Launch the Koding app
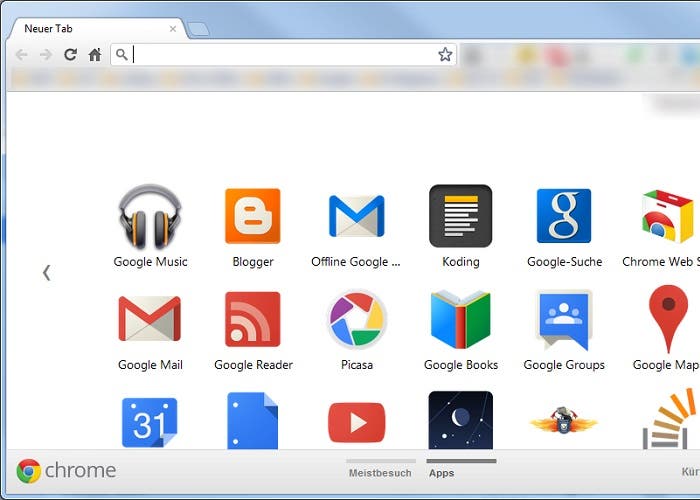This screenshot has width=700, height=500. (x=460, y=217)
